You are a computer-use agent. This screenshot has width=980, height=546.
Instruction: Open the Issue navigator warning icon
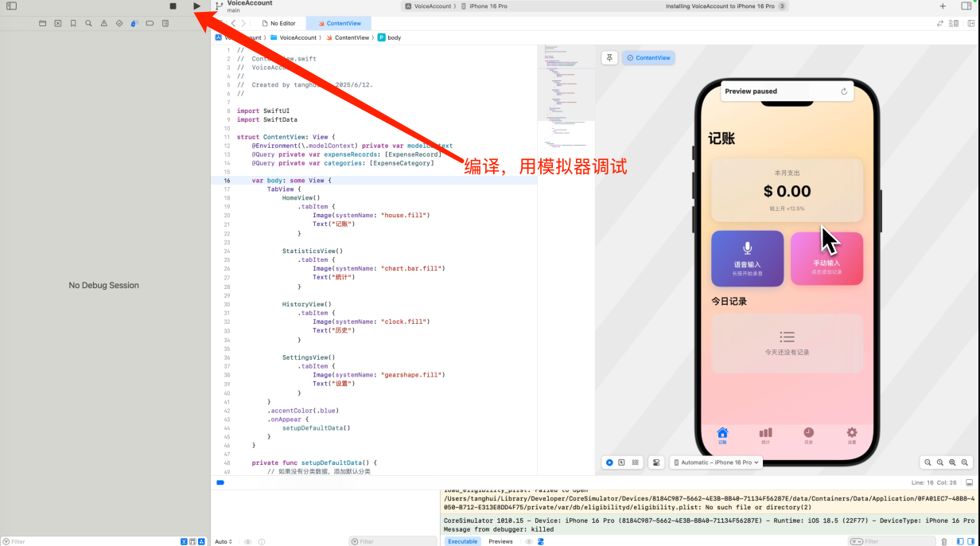tap(103, 24)
